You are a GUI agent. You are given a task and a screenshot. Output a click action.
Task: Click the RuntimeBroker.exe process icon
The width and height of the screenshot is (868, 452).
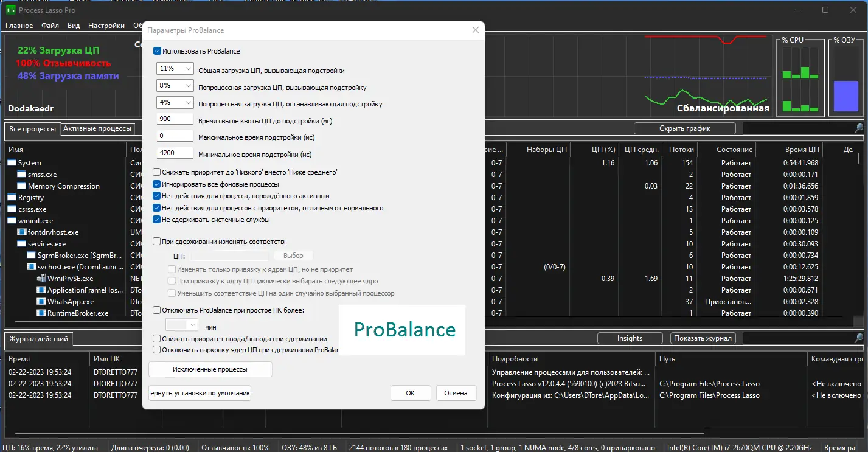pos(41,313)
